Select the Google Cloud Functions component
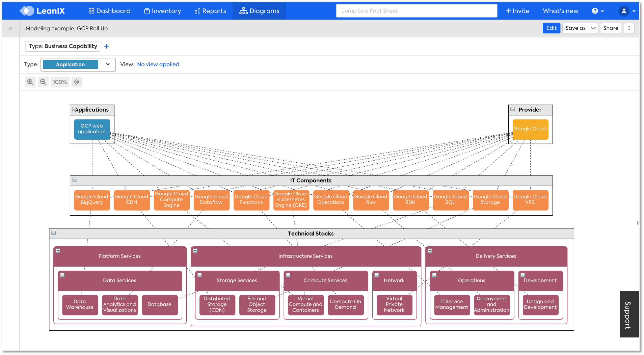 click(251, 200)
